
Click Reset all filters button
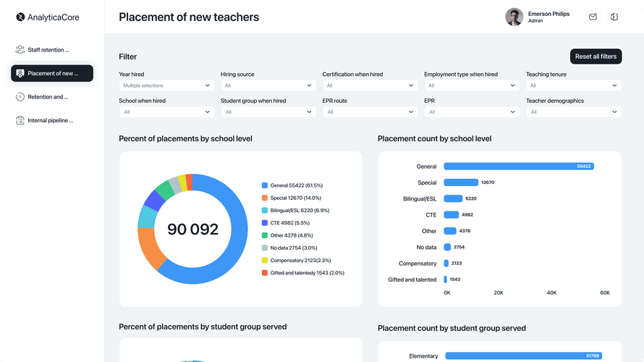pyautogui.click(x=596, y=56)
